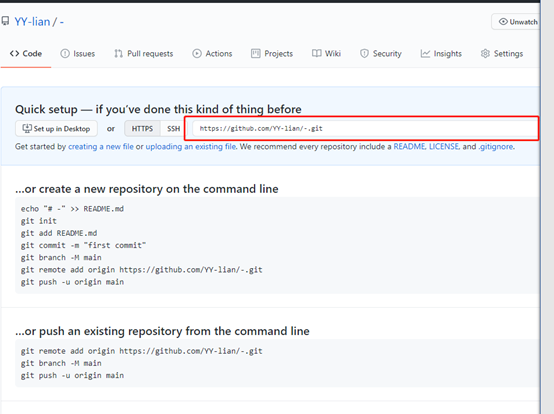Viewport: 554px width, 414px height.
Task: Click the vertical scrollbar at right edge
Action: 547,208
